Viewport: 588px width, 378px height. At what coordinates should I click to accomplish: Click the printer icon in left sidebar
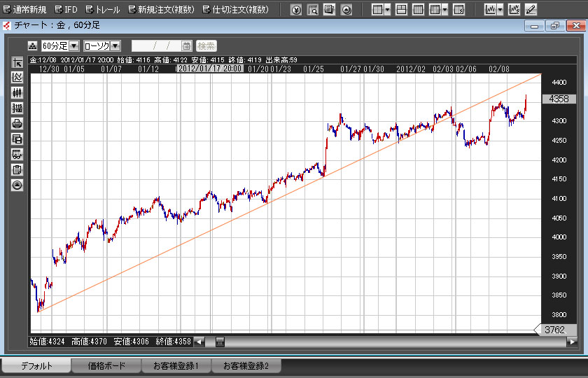point(17,123)
